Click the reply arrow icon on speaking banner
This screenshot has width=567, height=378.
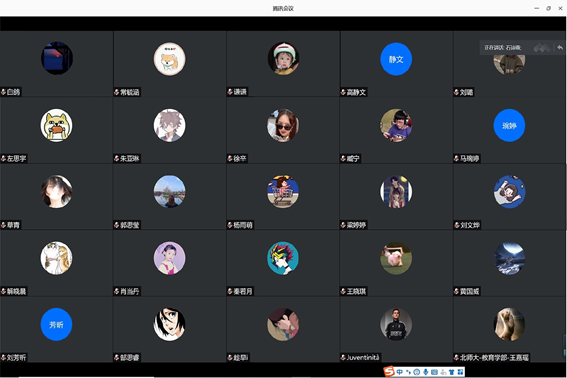(x=560, y=47)
